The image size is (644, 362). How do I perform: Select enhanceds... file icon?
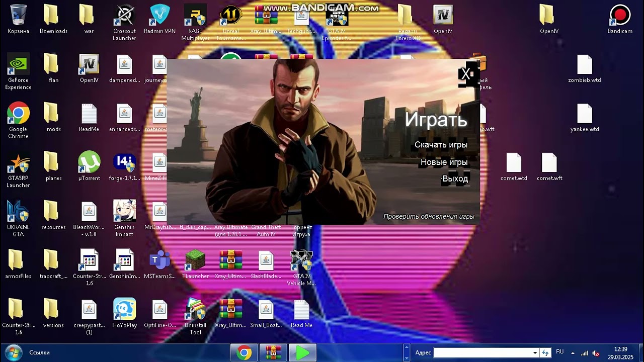tap(124, 118)
